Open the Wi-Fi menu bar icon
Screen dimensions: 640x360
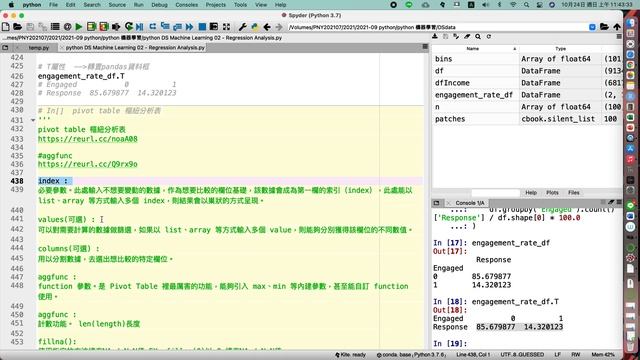pyautogui.click(x=513, y=5)
